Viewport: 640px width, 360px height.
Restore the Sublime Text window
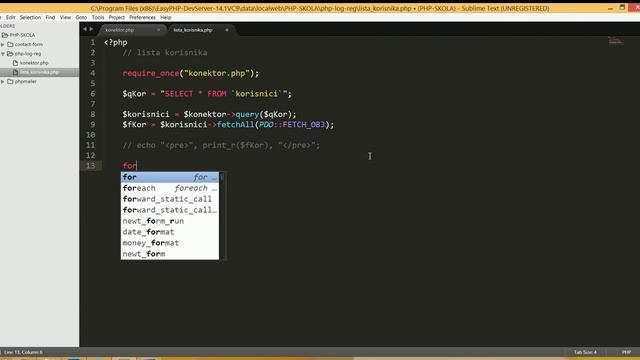(x=622, y=8)
